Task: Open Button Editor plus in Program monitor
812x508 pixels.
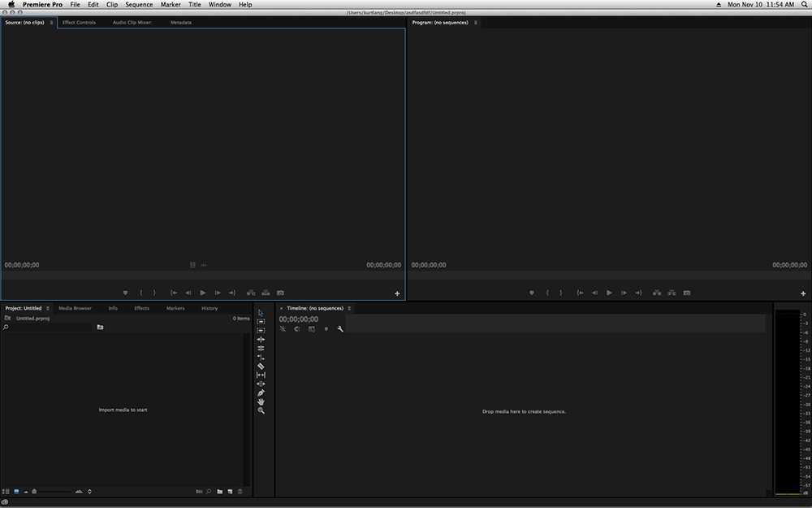Action: pos(803,293)
